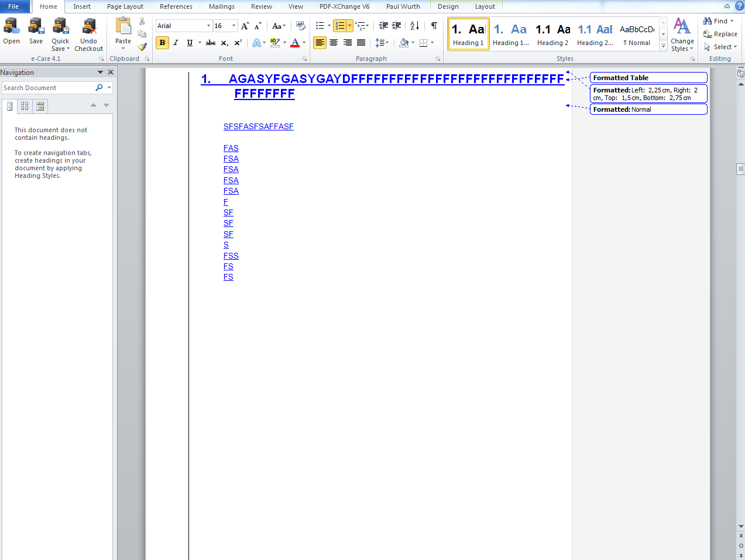This screenshot has height=560, width=745.
Task: Select the Formatted Table revision balloon
Action: 648,78
